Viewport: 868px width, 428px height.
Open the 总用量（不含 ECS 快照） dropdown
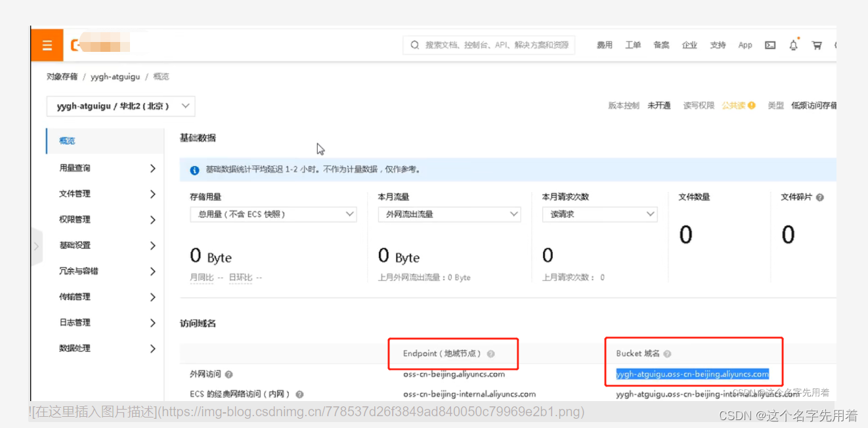click(x=273, y=214)
